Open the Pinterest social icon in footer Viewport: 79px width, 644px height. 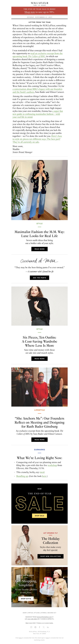click(35, 627)
